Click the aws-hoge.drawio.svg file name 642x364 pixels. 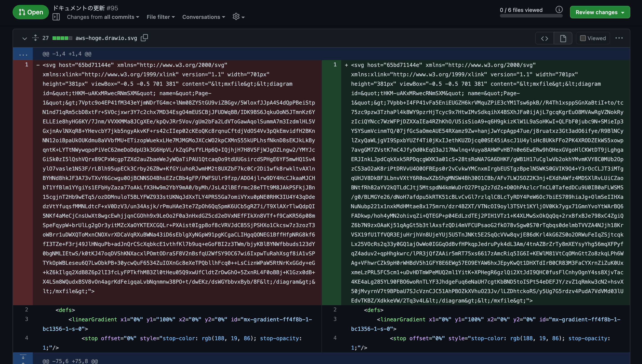[x=106, y=38]
